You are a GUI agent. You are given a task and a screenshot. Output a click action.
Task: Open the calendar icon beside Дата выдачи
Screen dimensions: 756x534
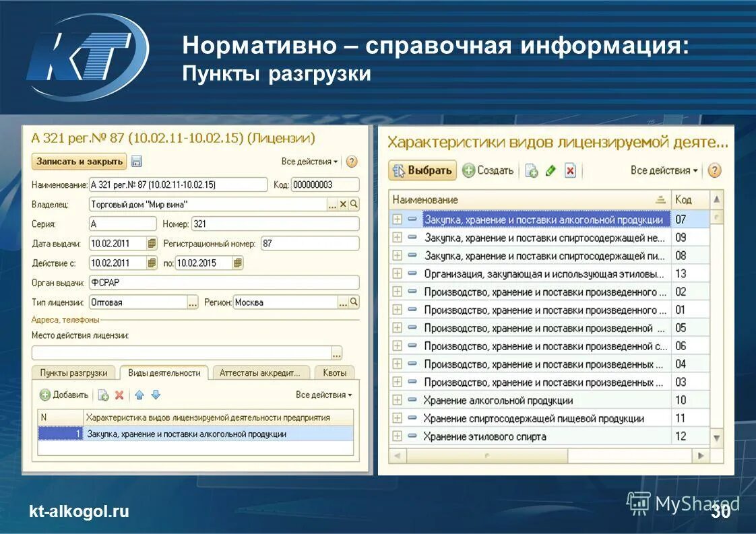point(151,242)
